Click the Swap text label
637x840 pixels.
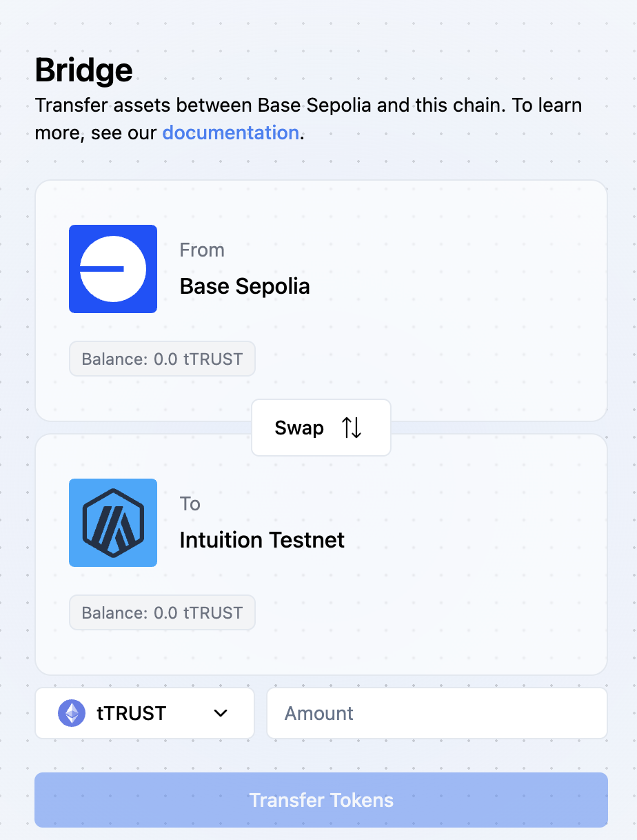299,428
